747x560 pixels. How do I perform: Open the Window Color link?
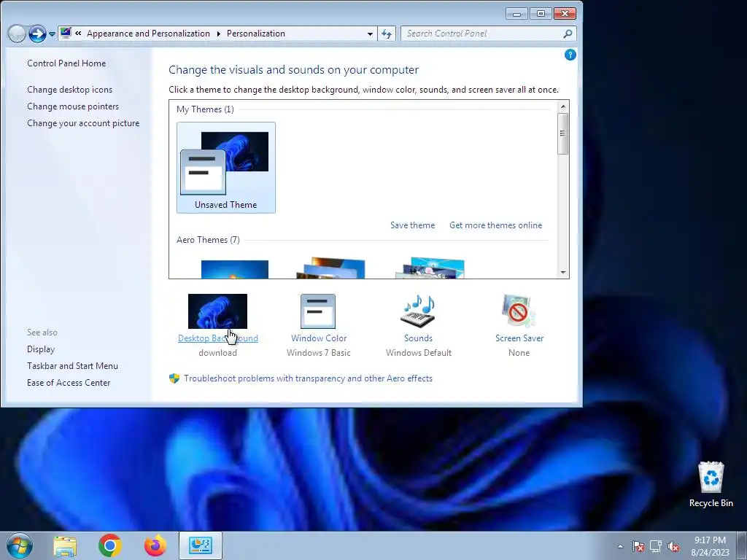[319, 338]
